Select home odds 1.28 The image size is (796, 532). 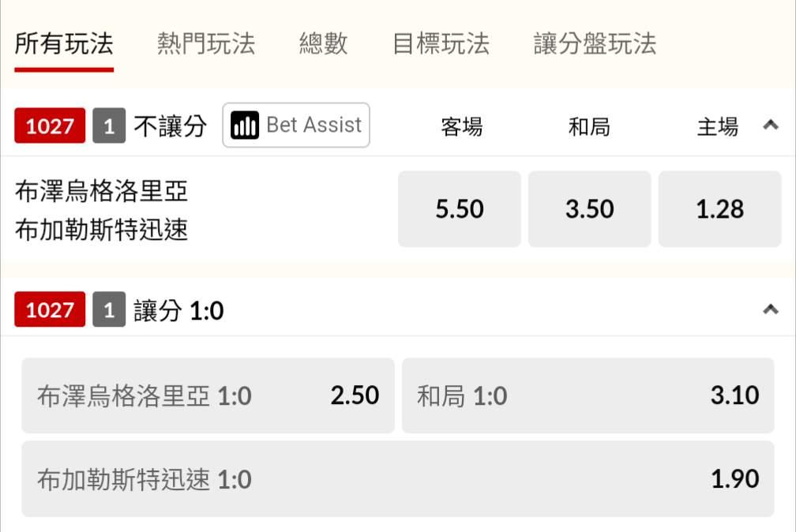point(720,209)
